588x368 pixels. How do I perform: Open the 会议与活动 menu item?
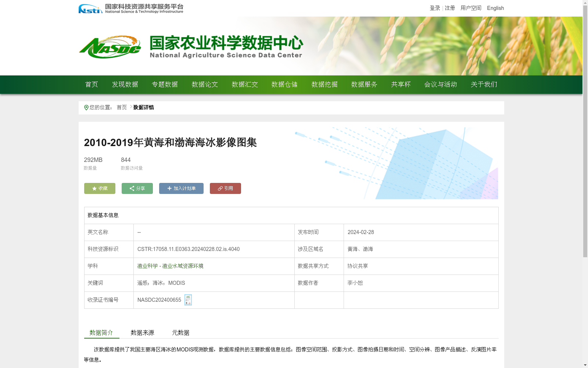tap(441, 85)
